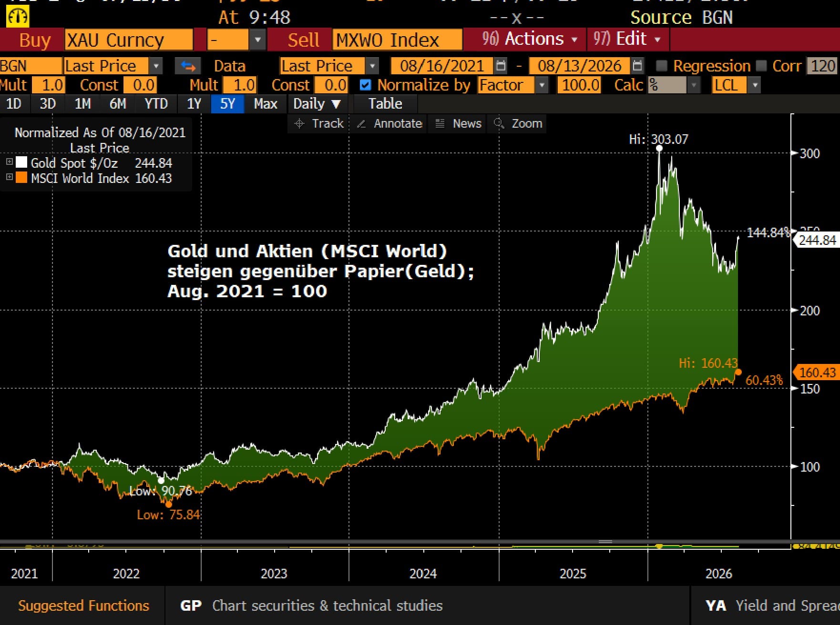Click the News list icon
This screenshot has width=840, height=625.
point(440,124)
